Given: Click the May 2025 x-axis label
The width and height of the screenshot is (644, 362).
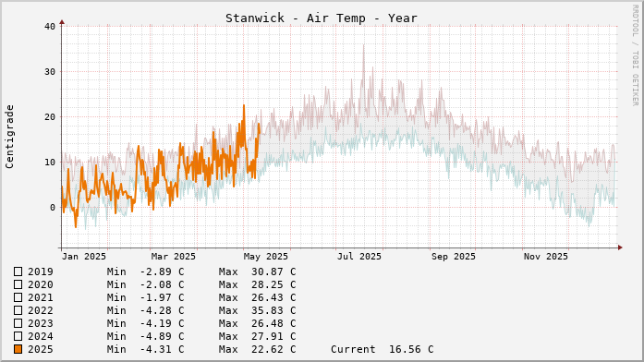Looking at the screenshot, I should coord(266,257).
